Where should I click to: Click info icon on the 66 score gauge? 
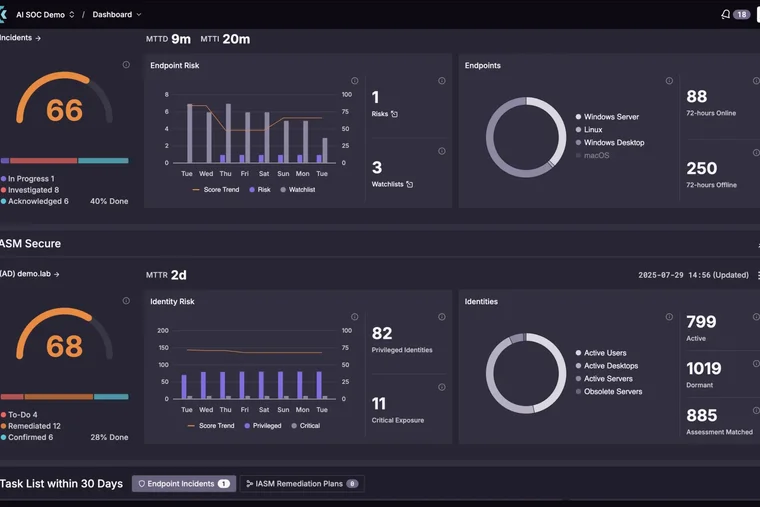coord(126,65)
